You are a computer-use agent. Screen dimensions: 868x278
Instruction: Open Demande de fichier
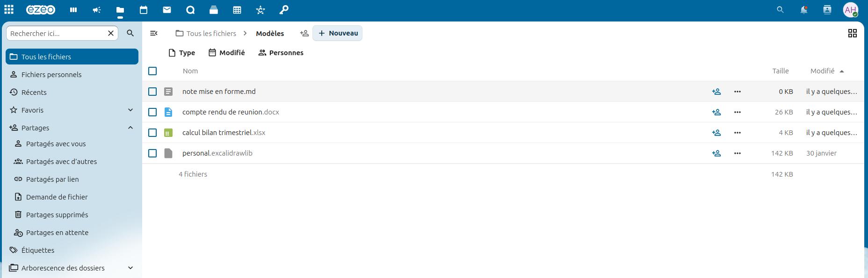[x=74, y=197]
